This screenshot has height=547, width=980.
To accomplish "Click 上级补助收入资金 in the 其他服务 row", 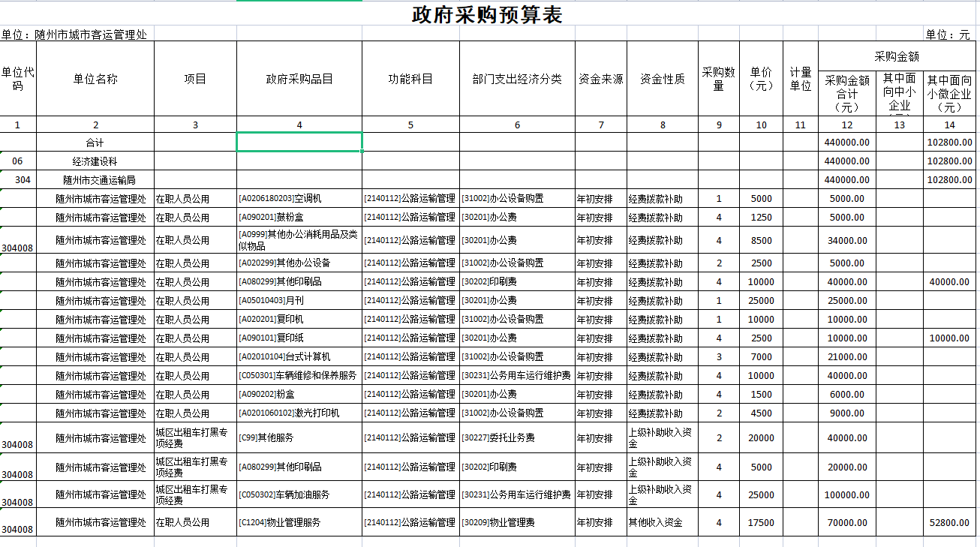I will 663,437.
